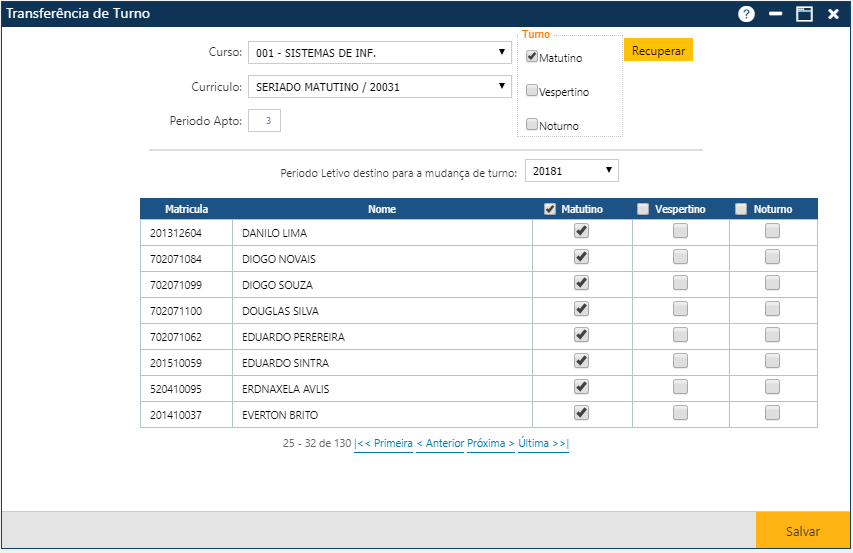853x553 pixels.
Task: Go to the Última page link
Action: (543, 443)
